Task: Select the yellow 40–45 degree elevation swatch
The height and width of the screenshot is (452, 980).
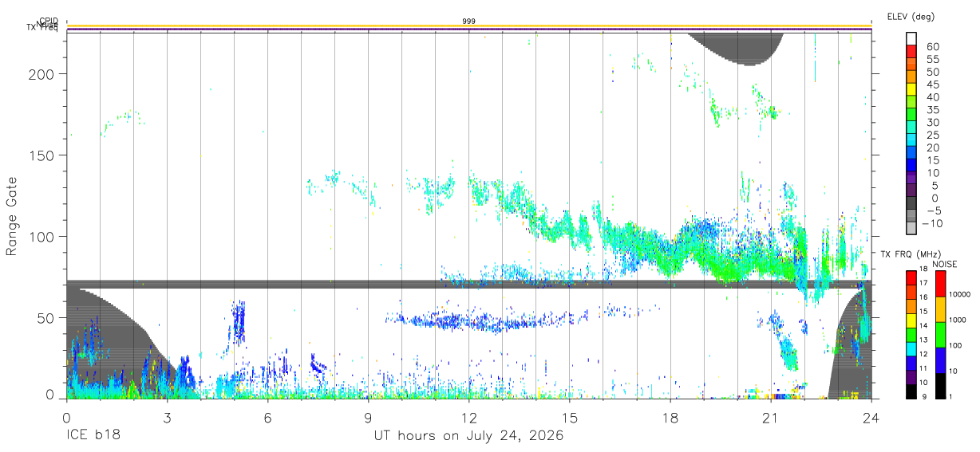Action: 911,89
